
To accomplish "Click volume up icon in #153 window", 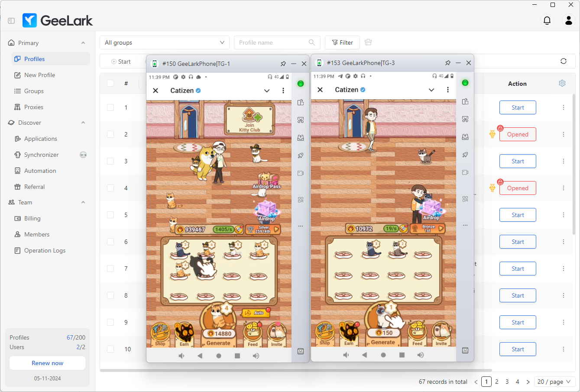I will point(421,355).
